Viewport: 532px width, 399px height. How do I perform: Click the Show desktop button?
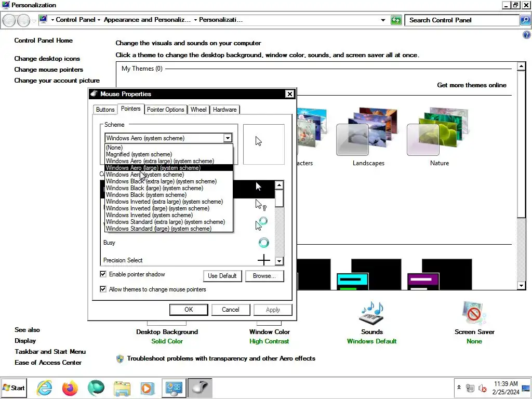(x=526, y=388)
